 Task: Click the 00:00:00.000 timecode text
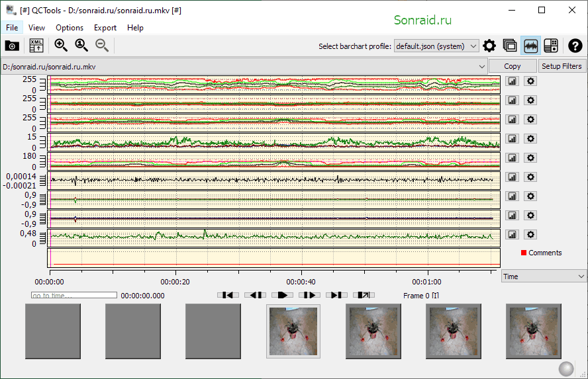tap(142, 296)
